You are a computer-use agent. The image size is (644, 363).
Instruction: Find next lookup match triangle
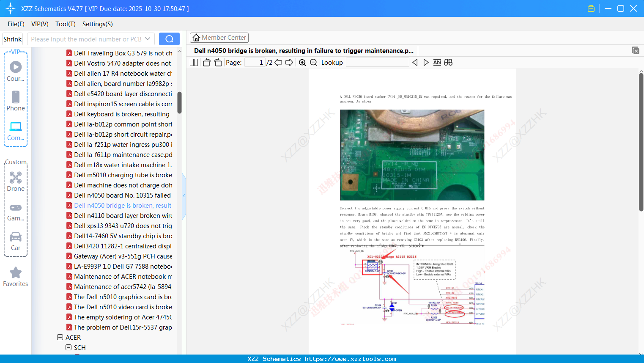tap(426, 63)
